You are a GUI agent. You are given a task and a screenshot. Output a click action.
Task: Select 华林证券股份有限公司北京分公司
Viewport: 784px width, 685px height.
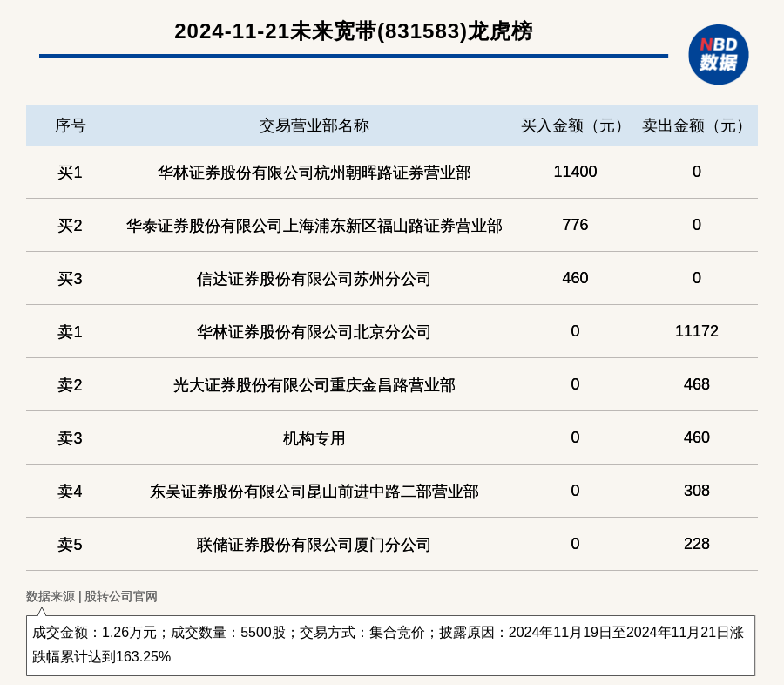(314, 332)
